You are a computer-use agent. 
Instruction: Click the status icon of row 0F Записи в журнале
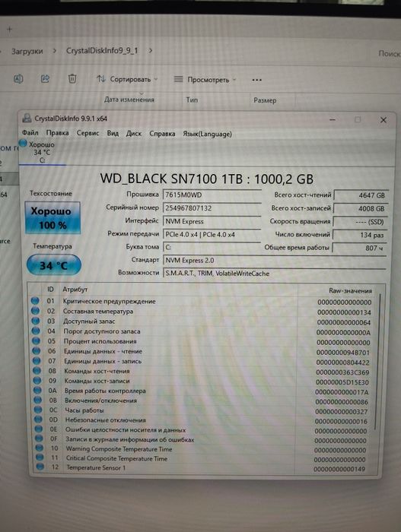(x=40, y=439)
